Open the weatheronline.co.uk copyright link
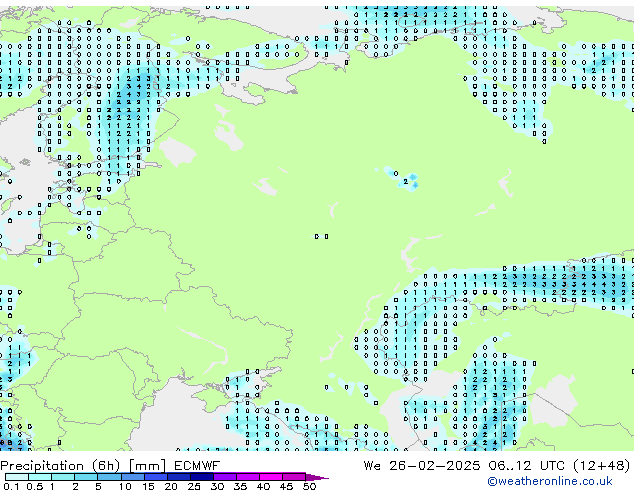 tap(549, 481)
